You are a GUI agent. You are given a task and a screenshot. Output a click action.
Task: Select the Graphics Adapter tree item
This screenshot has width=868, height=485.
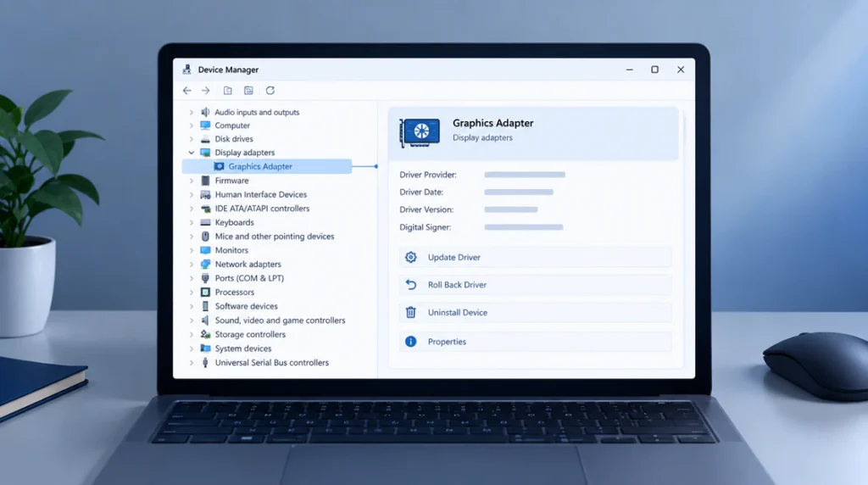[x=267, y=166]
